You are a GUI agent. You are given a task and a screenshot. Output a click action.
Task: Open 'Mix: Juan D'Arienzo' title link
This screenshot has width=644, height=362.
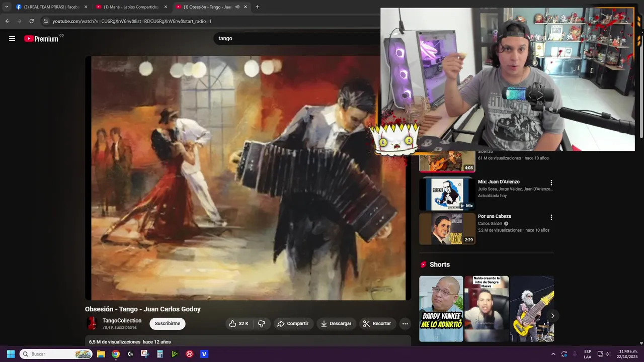click(499, 182)
